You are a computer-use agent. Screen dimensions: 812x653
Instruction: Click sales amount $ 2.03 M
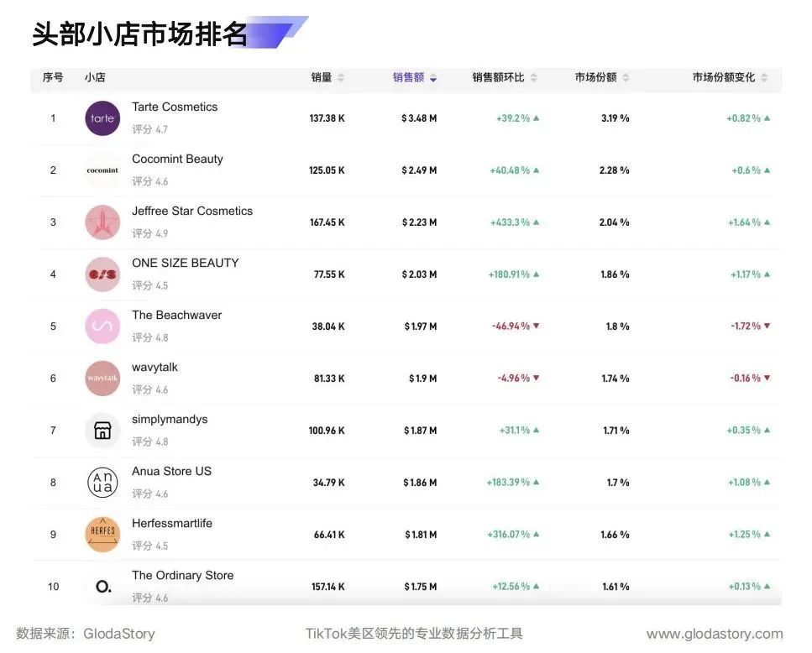coord(419,274)
